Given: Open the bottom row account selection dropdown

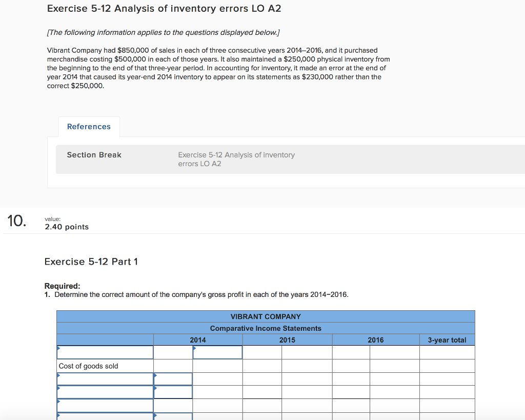Looking at the screenshot, I should tap(105, 416).
